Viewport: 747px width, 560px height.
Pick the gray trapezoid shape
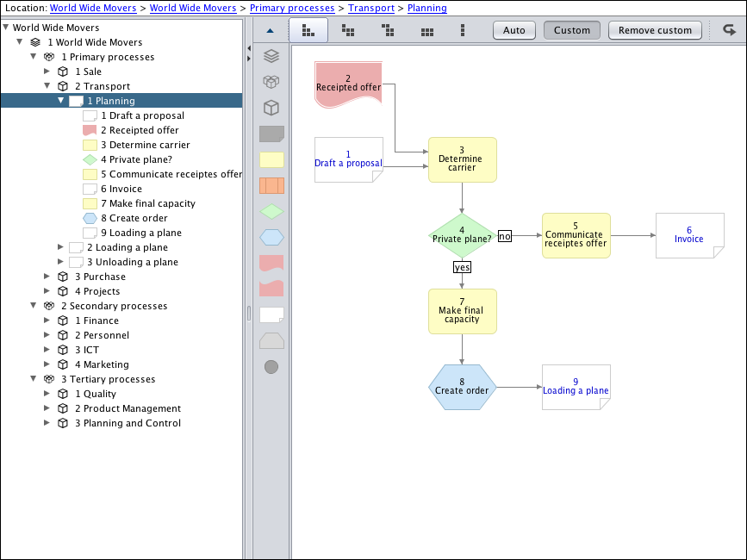click(271, 340)
